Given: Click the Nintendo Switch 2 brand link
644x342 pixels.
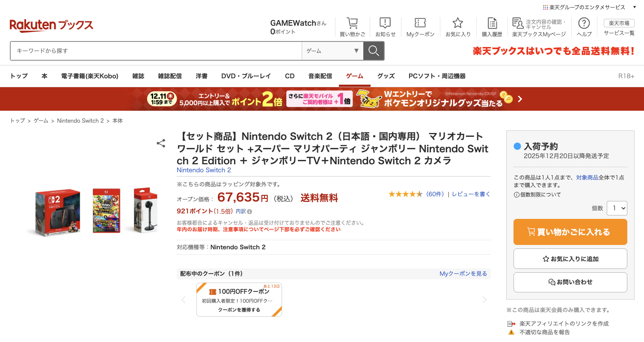Looking at the screenshot, I should click(x=204, y=170).
